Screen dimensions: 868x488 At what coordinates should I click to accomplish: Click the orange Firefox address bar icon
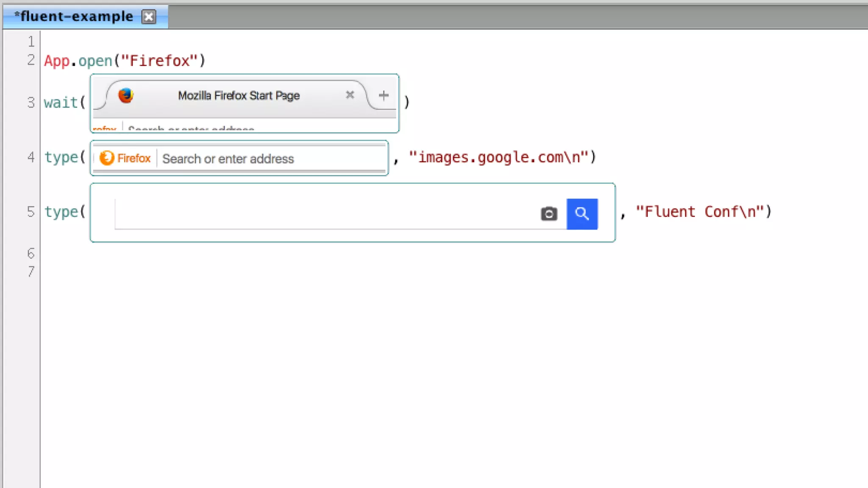[x=107, y=158]
